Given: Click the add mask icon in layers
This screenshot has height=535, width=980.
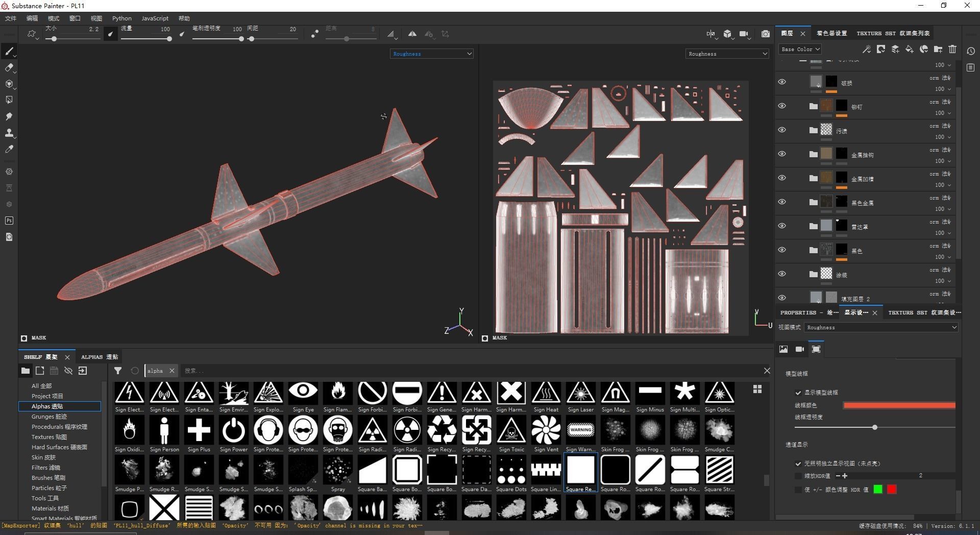Looking at the screenshot, I should point(880,50).
